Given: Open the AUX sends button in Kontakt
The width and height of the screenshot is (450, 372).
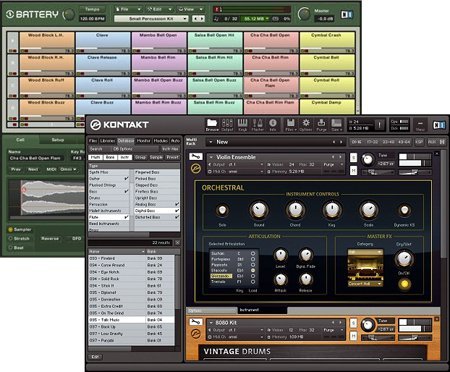Looking at the screenshot, I should pyautogui.click(x=432, y=142).
